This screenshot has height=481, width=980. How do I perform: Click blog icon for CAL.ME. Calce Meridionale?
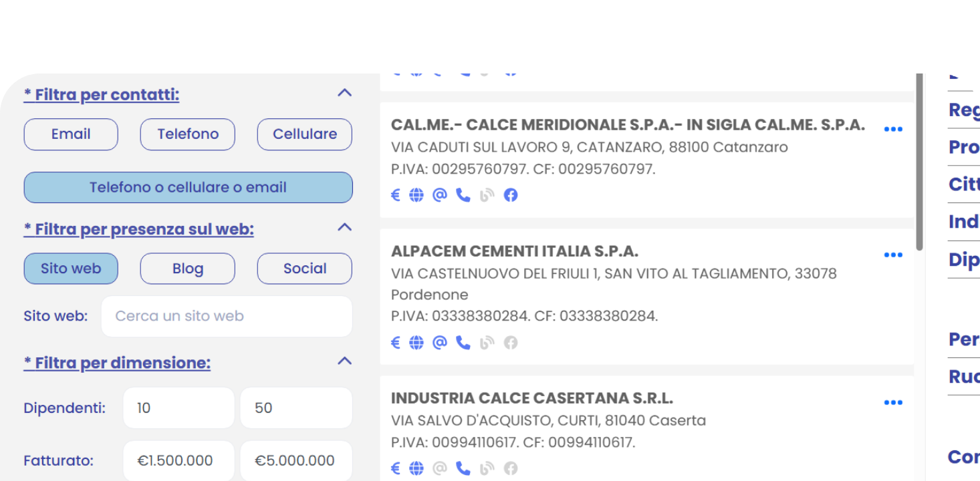point(487,195)
